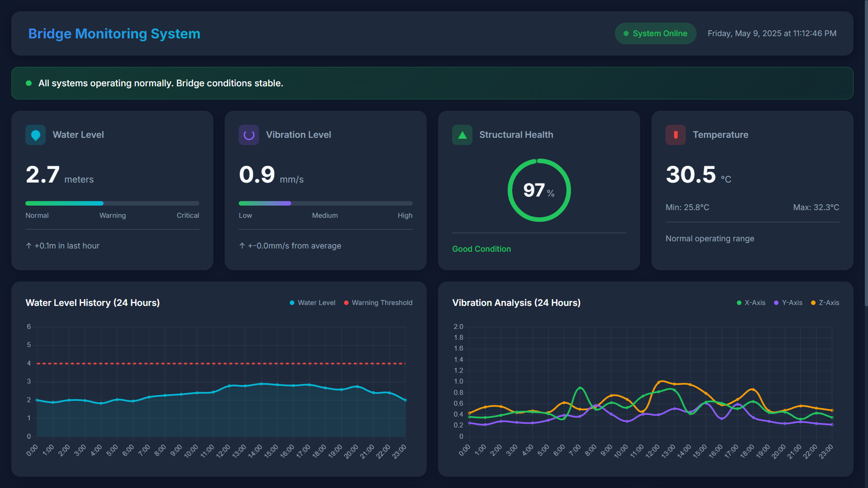Select the Structural Health triangle icon
Image resolution: width=868 pixels, height=488 pixels.
[x=462, y=135]
